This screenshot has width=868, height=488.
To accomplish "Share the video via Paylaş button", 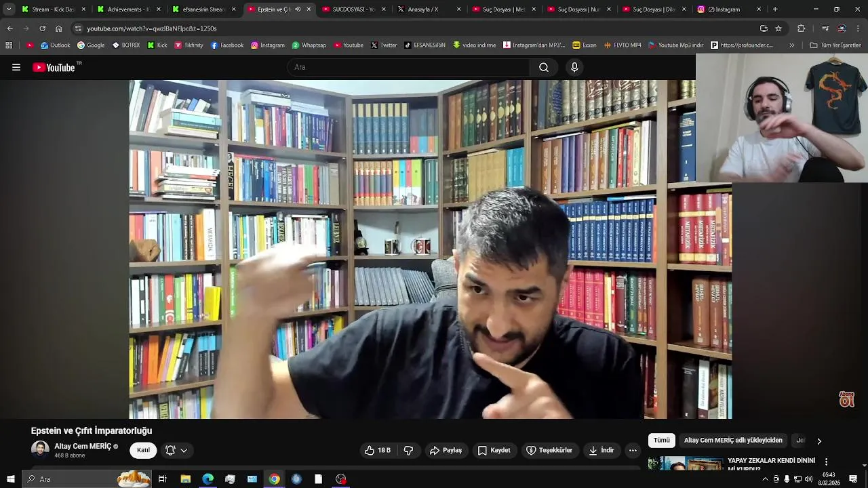I will [446, 450].
